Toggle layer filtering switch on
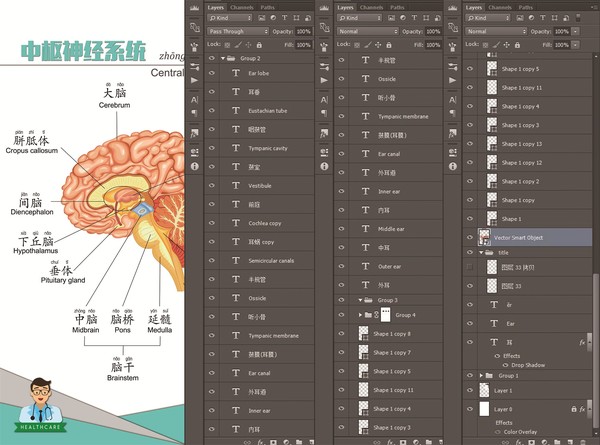The image size is (600, 445). coord(578,18)
